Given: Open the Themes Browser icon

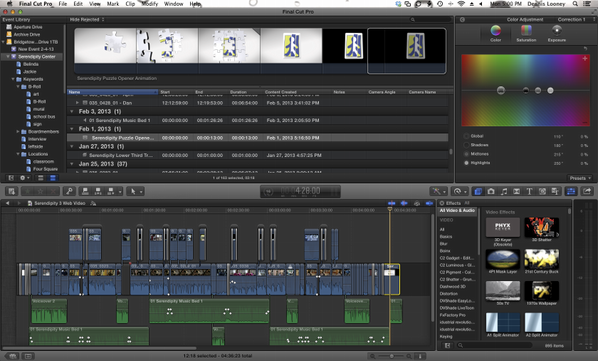Looking at the screenshot, I should pos(555,191).
